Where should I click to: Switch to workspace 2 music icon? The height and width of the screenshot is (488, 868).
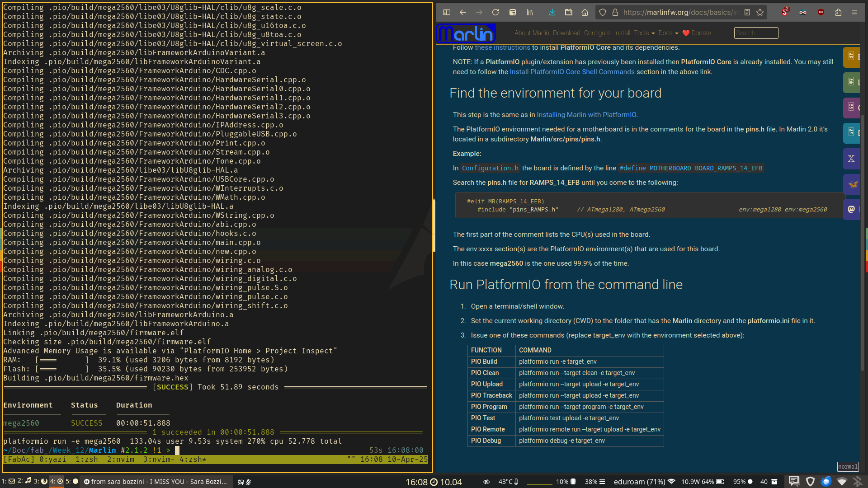point(24,481)
